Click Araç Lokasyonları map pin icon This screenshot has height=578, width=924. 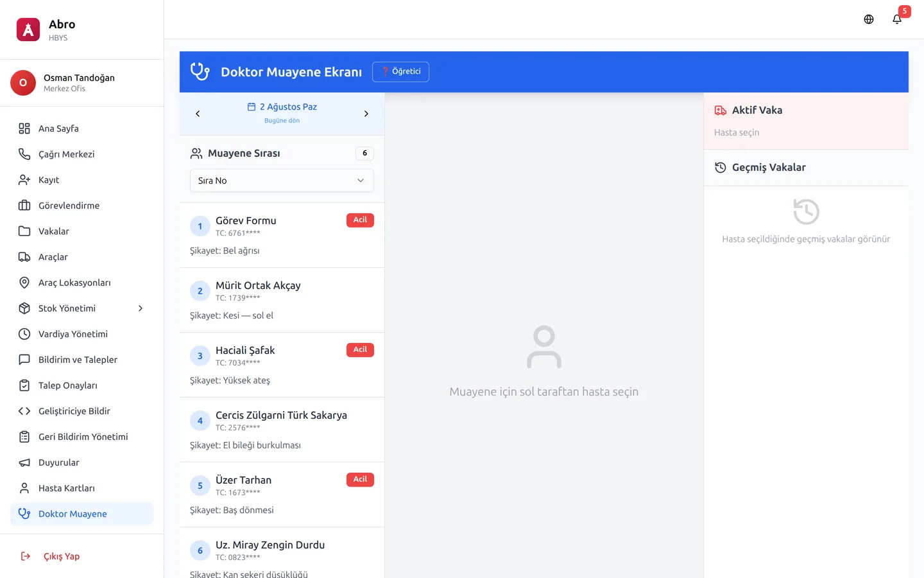pos(24,283)
